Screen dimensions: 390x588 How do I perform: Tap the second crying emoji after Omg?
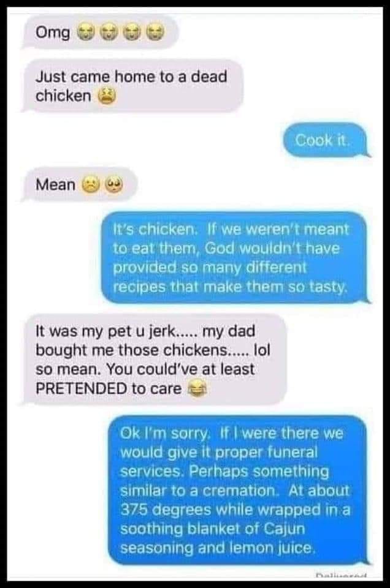pyautogui.click(x=108, y=33)
